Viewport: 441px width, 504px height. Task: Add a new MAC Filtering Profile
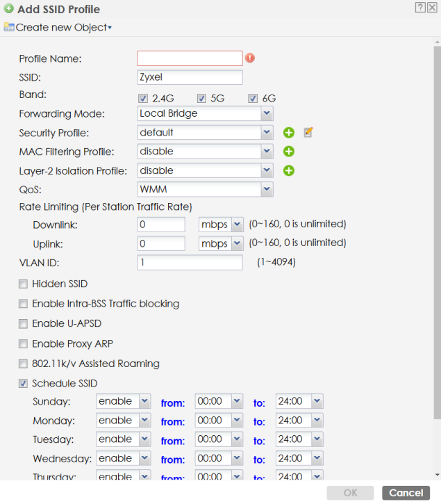289,152
